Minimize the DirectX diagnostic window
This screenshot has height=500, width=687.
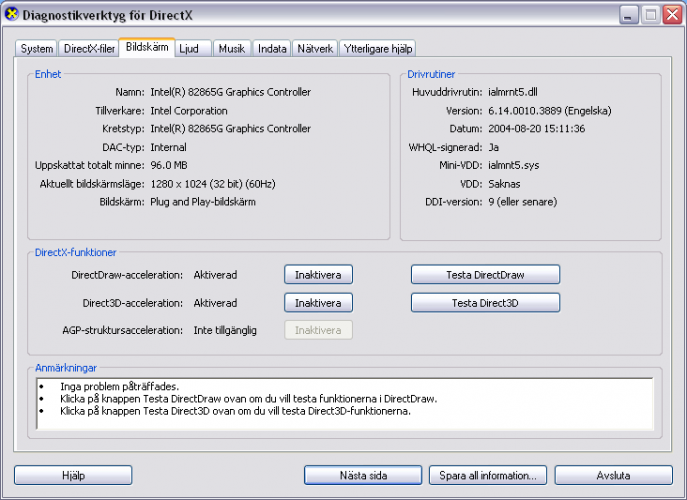pyautogui.click(x=627, y=15)
